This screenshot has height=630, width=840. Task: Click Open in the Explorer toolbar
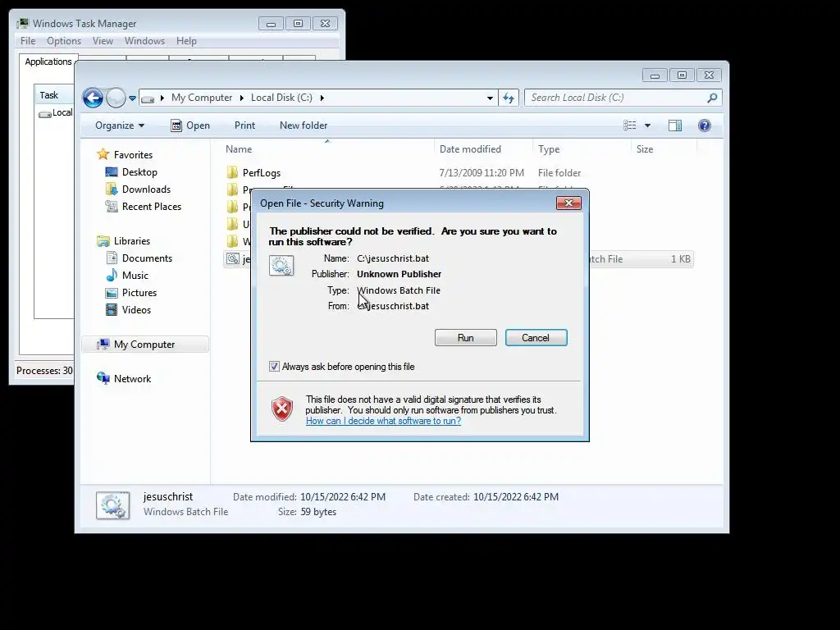pos(190,126)
